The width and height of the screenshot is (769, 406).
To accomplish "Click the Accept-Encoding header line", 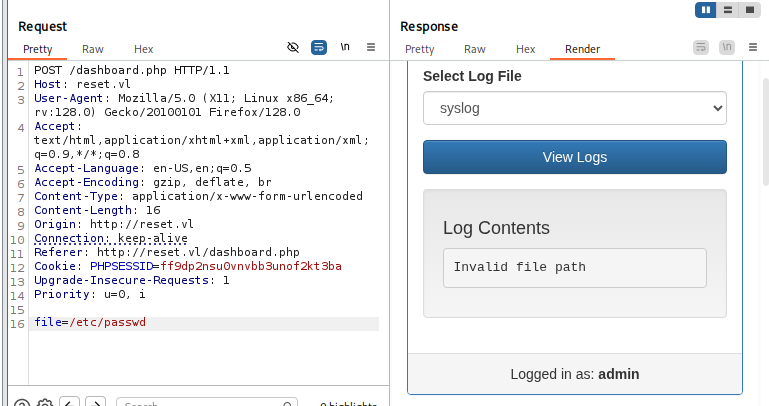I will point(153,182).
